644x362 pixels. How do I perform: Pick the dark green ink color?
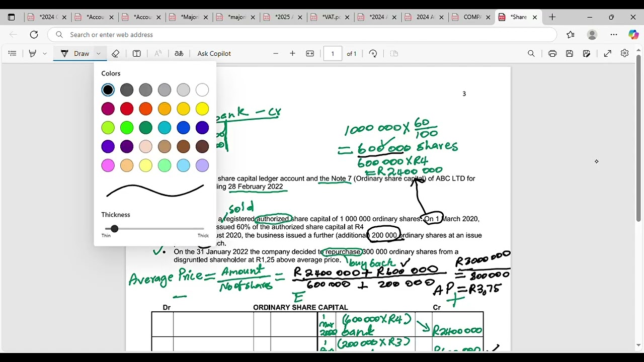[x=145, y=128]
